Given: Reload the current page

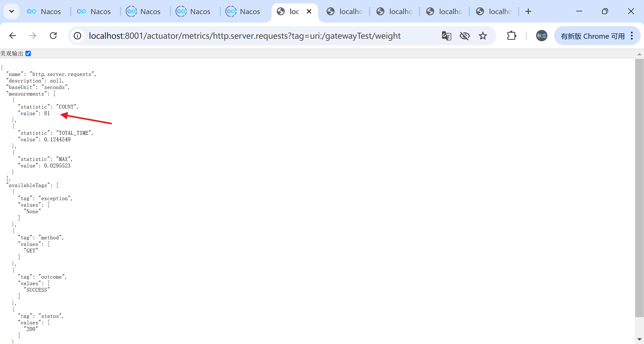Looking at the screenshot, I should click(53, 36).
